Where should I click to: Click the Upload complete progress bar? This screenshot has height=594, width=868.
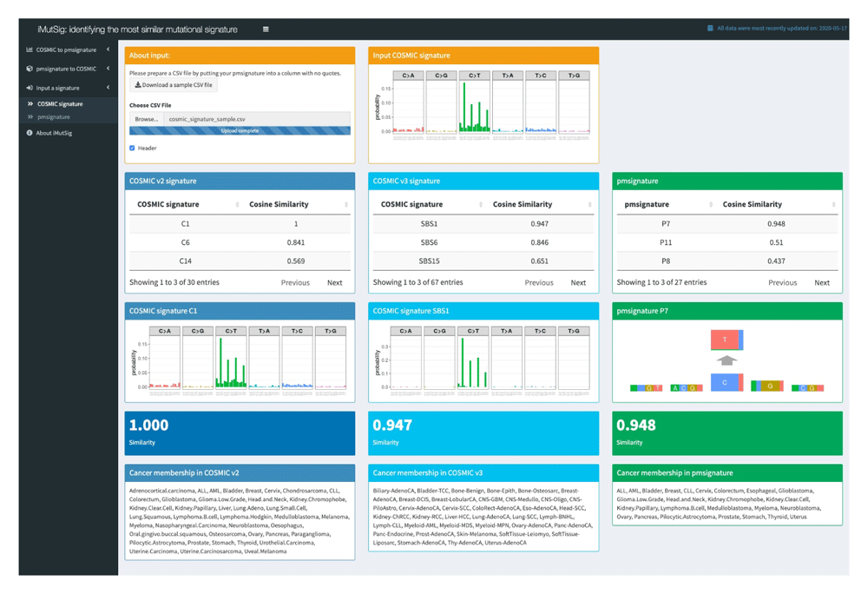tap(240, 130)
